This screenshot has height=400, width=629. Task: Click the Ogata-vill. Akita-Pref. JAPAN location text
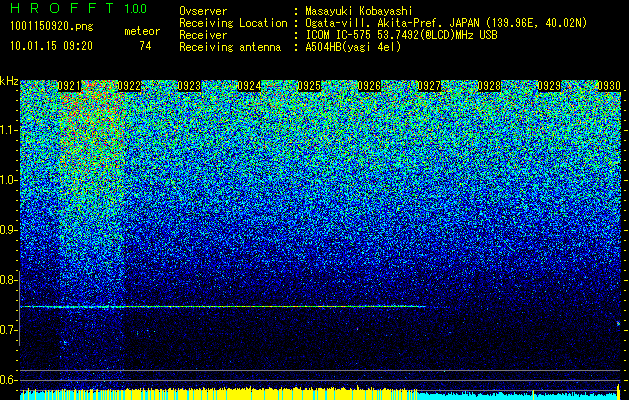446,23
